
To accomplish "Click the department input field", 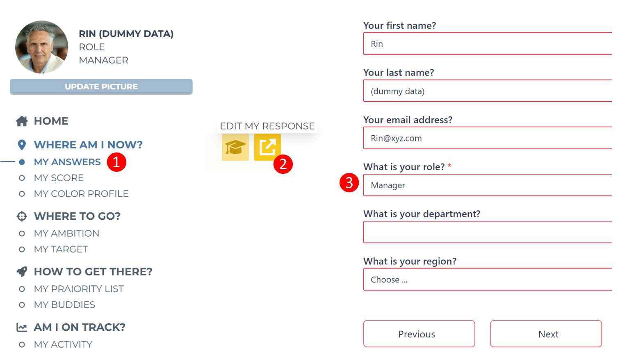I will (488, 232).
